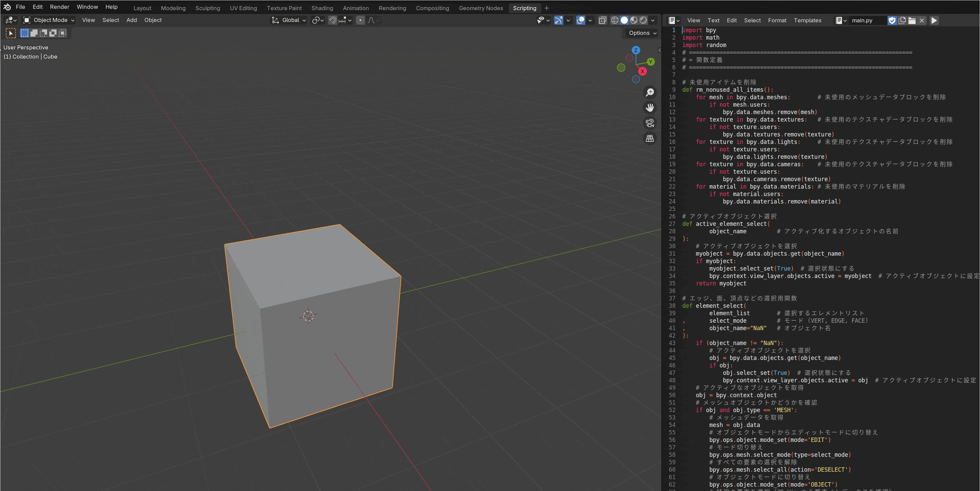
Task: Toggle viewport overlays
Action: (580, 20)
